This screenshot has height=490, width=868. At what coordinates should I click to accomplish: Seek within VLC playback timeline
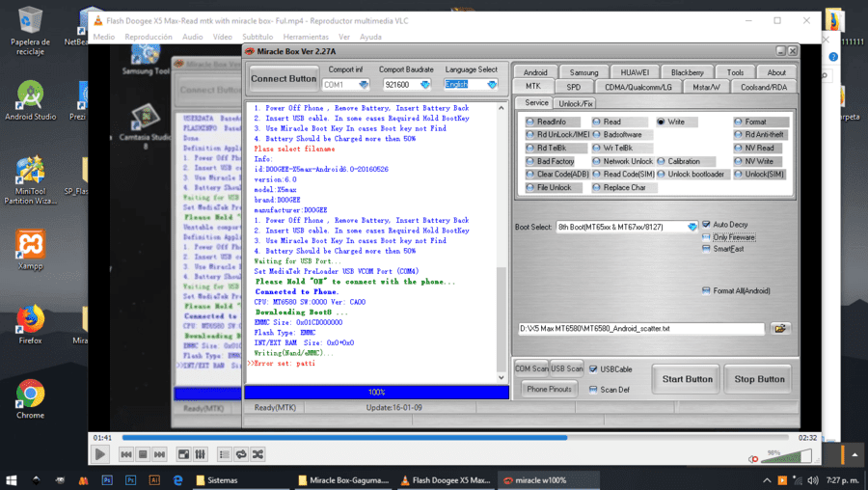(x=457, y=437)
